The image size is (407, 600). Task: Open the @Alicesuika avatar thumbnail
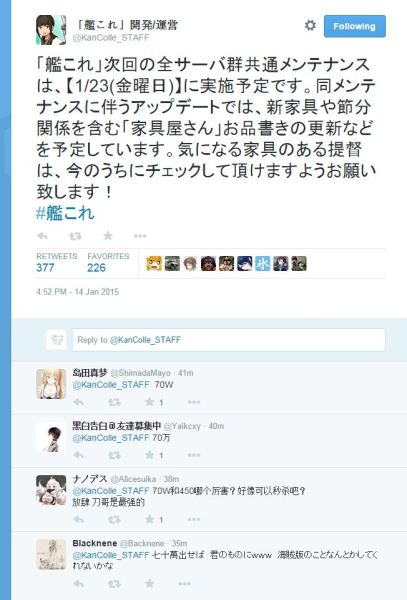(51, 490)
